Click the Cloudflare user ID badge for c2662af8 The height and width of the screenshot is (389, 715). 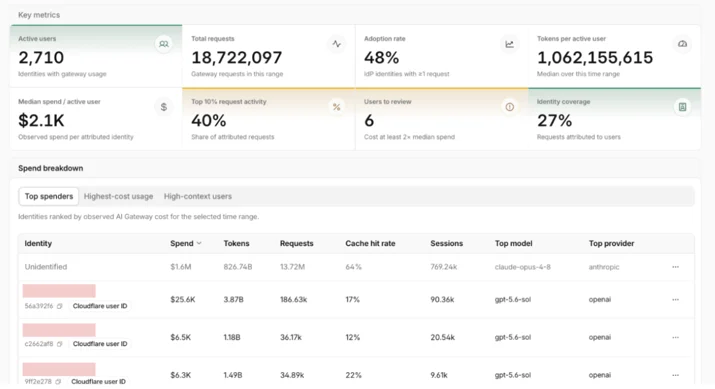100,344
